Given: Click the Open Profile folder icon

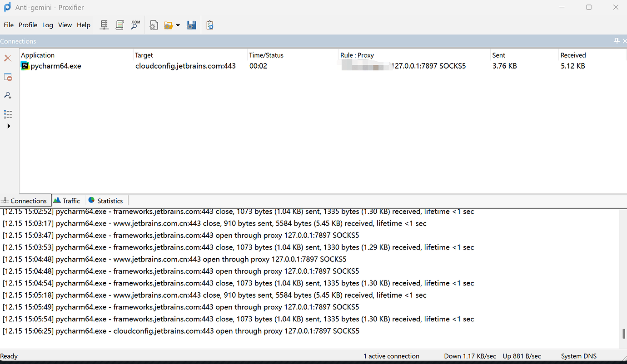Looking at the screenshot, I should [169, 25].
